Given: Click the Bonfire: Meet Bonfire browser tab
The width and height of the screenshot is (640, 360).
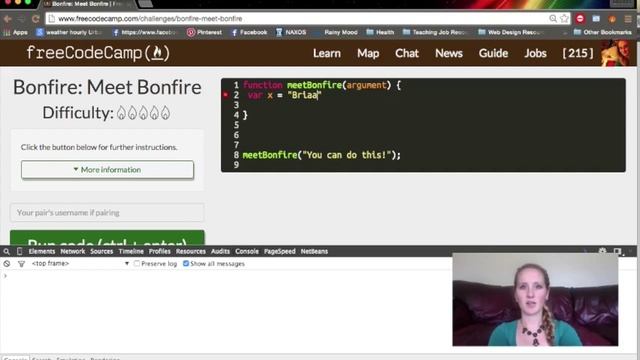Looking at the screenshot, I should coord(86,4).
